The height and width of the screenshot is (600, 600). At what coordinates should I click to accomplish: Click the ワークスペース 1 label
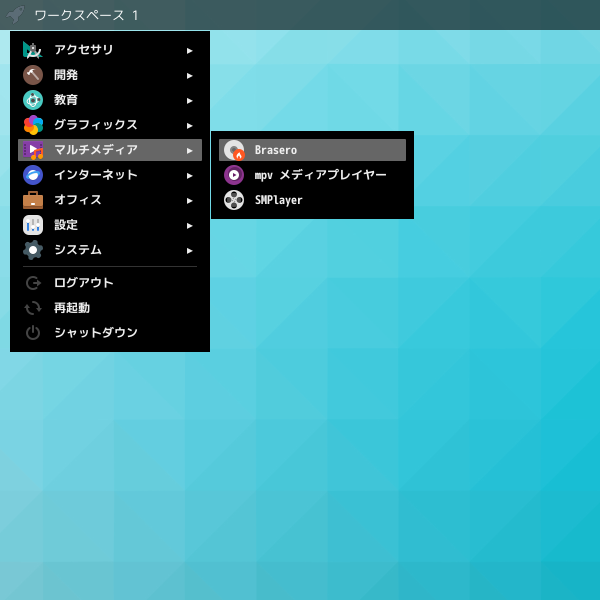[86, 15]
